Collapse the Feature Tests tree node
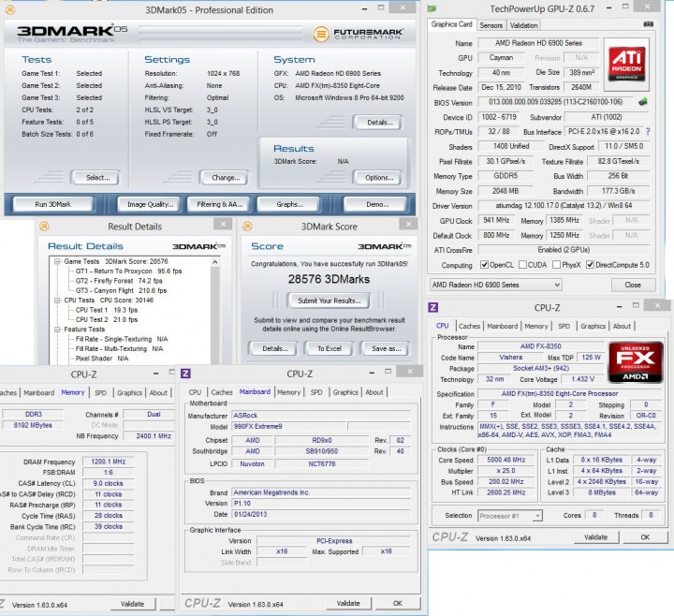674x616 pixels. [57, 330]
